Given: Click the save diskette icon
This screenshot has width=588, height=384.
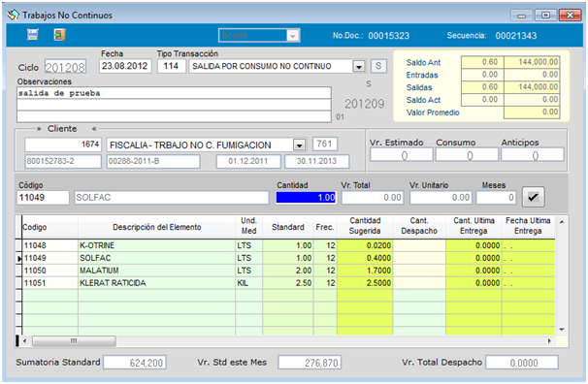Looking at the screenshot, I should coord(33,35).
